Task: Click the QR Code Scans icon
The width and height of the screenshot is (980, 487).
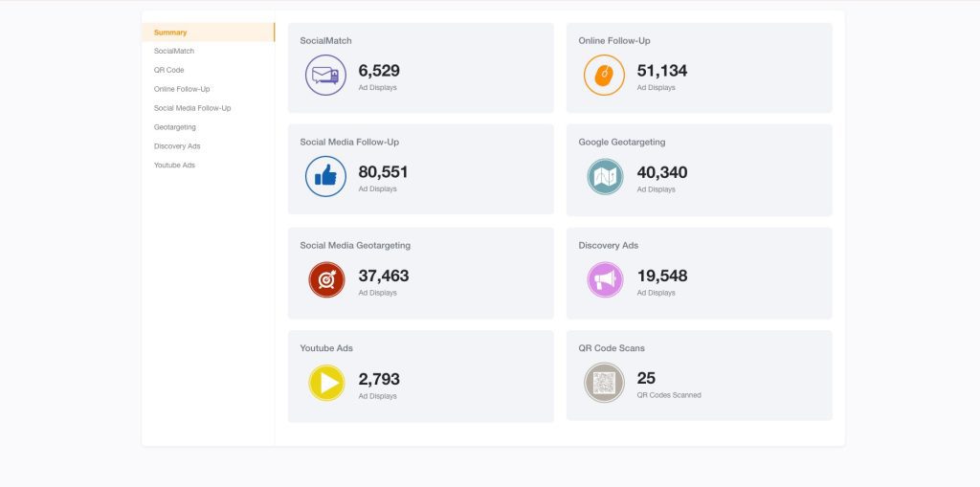Action: 604,383
